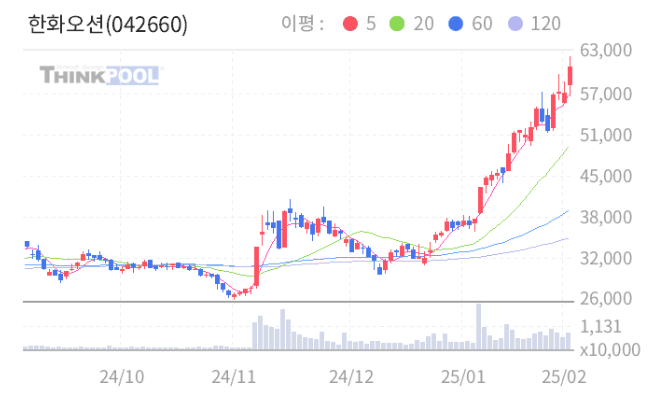The height and width of the screenshot is (399, 655).
Task: Click the 45,000 price axis label
Action: point(606,176)
